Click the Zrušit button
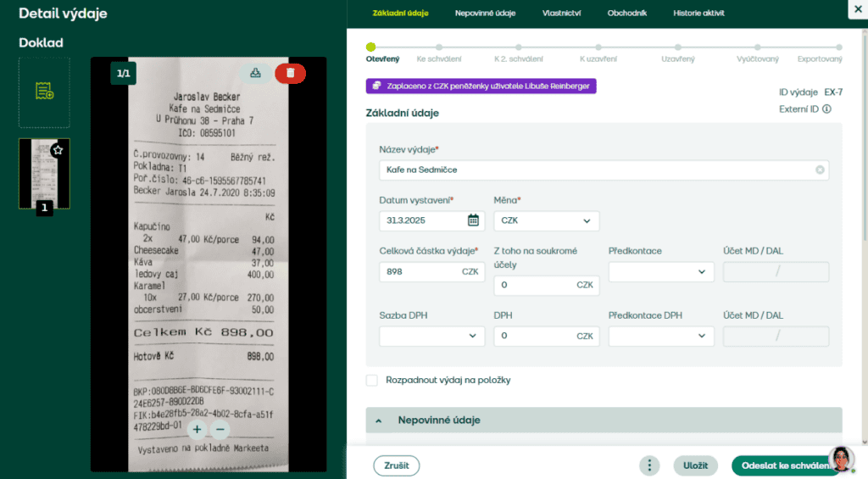 click(396, 465)
